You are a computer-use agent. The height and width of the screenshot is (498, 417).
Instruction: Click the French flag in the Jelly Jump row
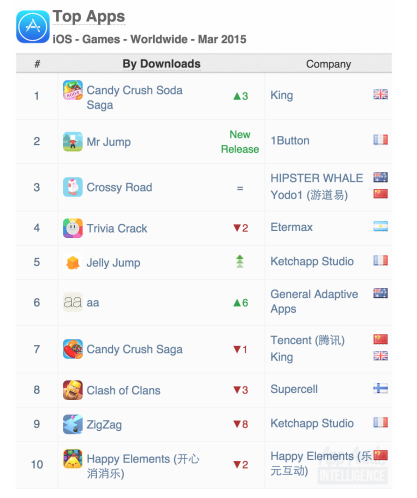380,260
